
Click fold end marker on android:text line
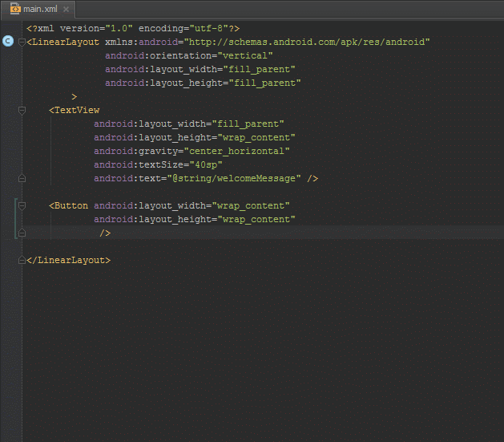(x=22, y=178)
